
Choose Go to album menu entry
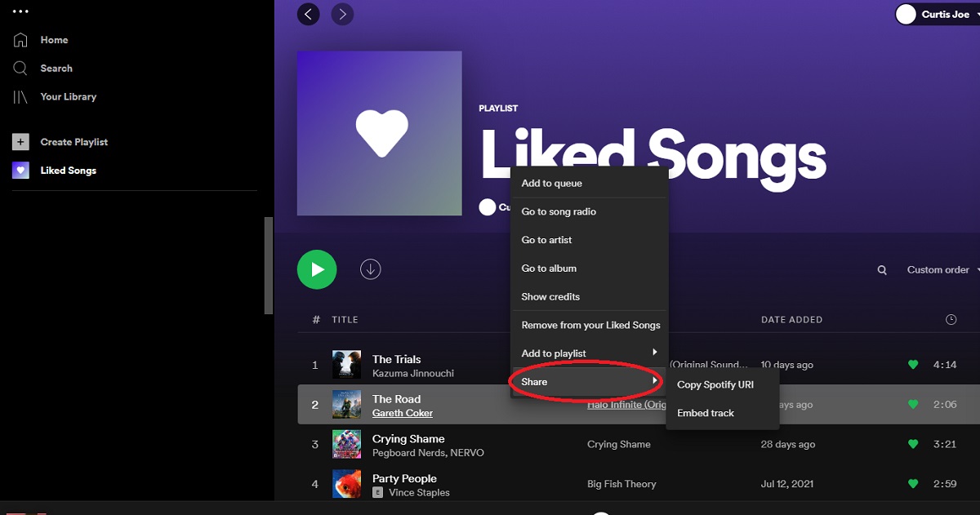tap(589, 269)
